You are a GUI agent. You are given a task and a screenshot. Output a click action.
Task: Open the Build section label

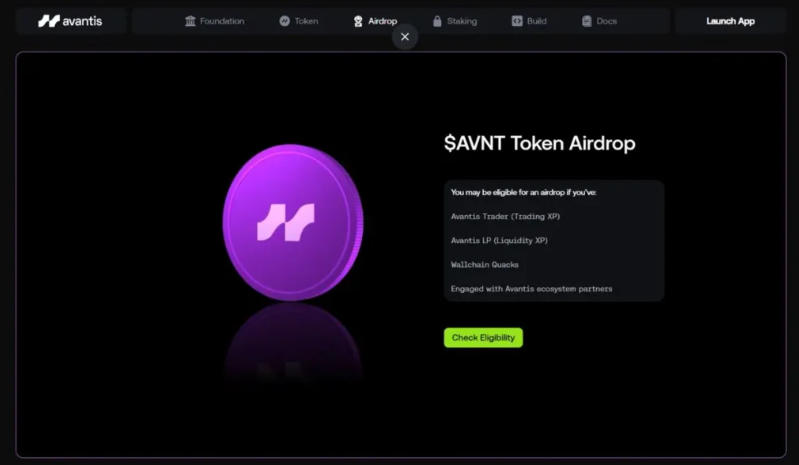tap(537, 21)
